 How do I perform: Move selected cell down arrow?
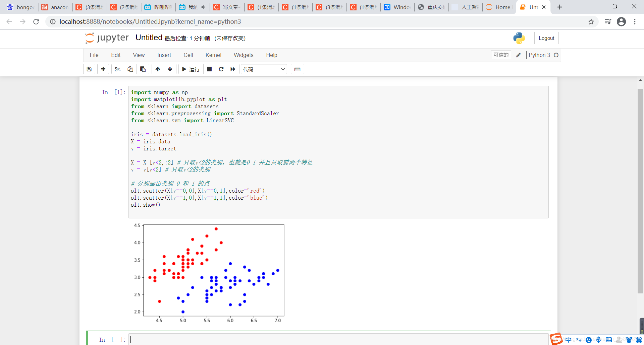pyautogui.click(x=170, y=69)
